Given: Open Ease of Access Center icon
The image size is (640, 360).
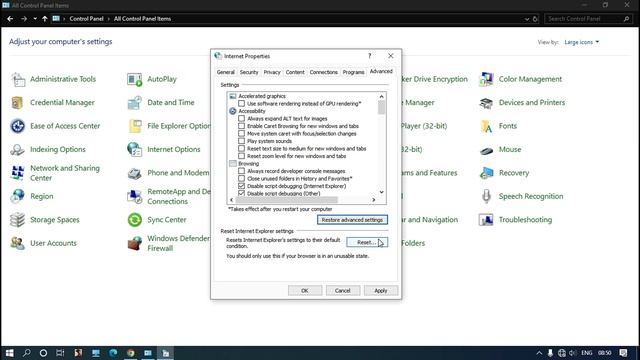Looking at the screenshot, I should pos(18,126).
